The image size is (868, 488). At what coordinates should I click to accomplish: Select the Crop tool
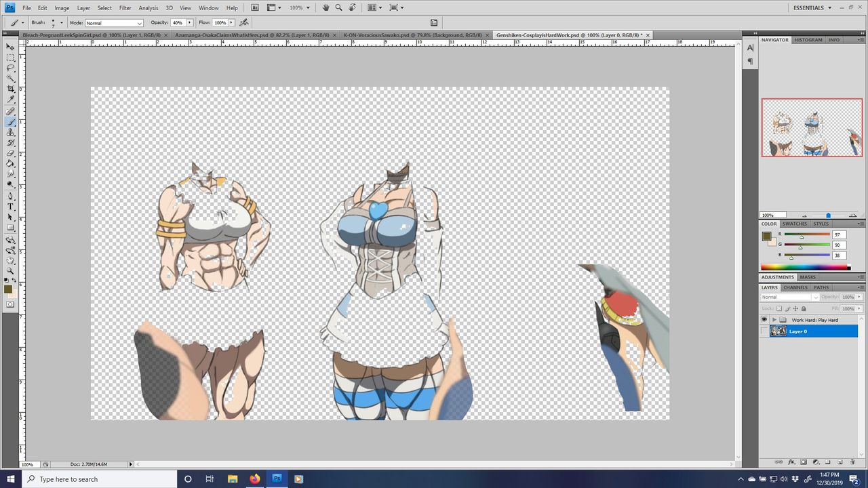point(10,89)
